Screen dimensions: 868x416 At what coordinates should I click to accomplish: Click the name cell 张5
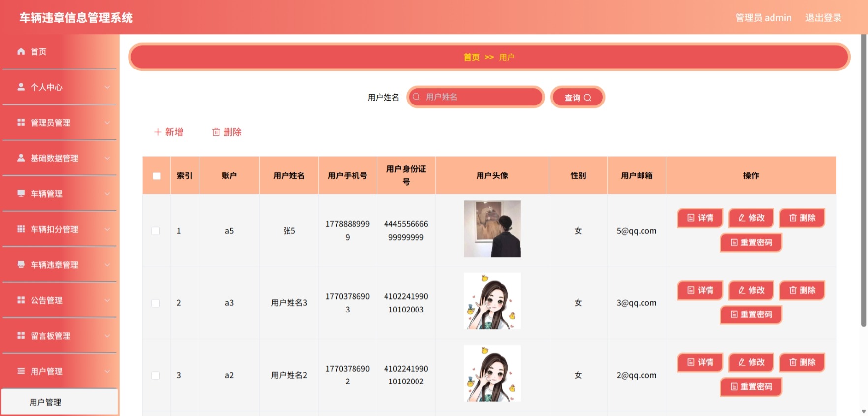[x=289, y=231]
